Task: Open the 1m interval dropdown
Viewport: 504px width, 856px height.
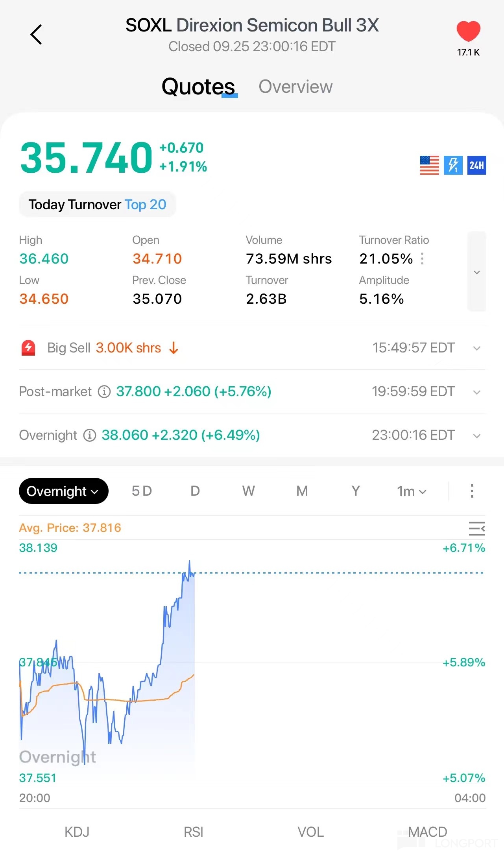Action: 411,491
